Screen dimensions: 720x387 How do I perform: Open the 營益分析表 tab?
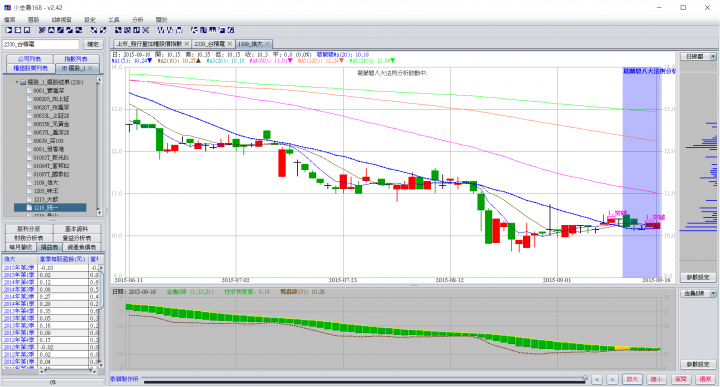[76, 238]
